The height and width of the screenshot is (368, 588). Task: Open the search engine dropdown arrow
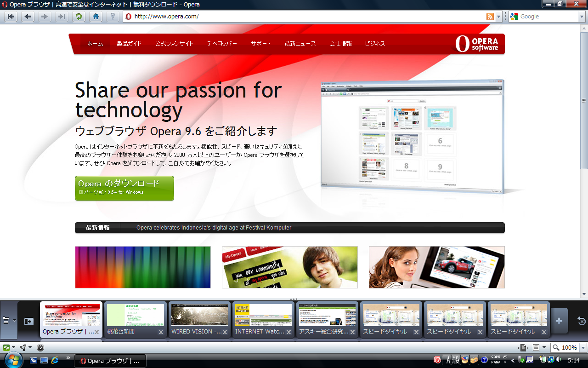pyautogui.click(x=581, y=17)
